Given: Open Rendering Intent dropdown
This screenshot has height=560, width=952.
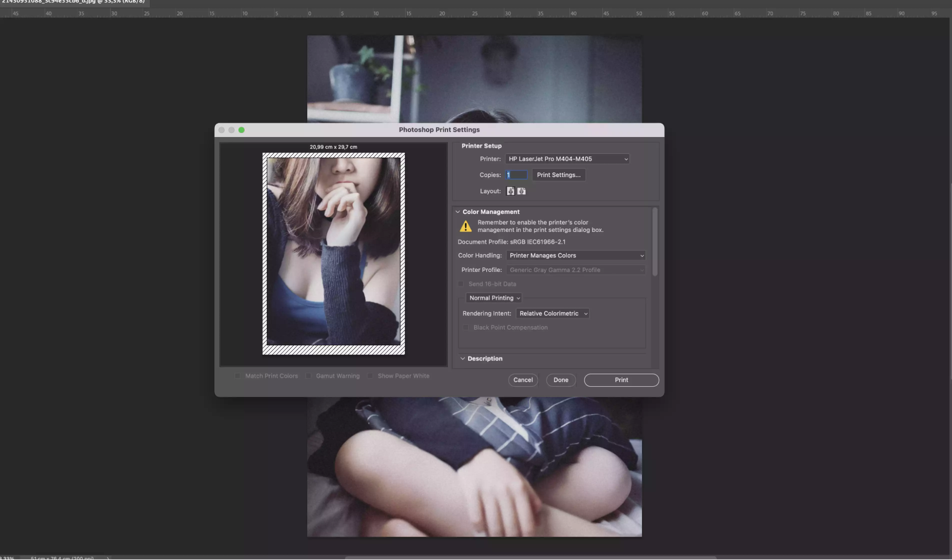Looking at the screenshot, I should click(x=552, y=313).
